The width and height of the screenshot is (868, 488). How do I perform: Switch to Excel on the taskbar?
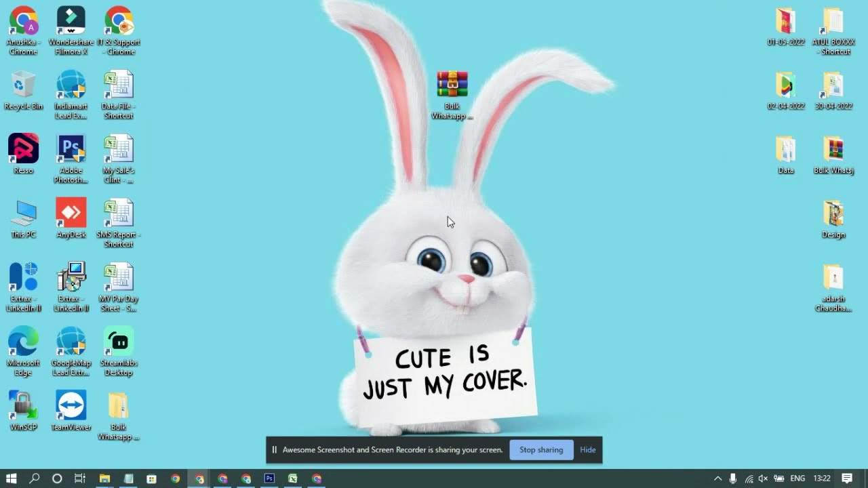point(292,479)
